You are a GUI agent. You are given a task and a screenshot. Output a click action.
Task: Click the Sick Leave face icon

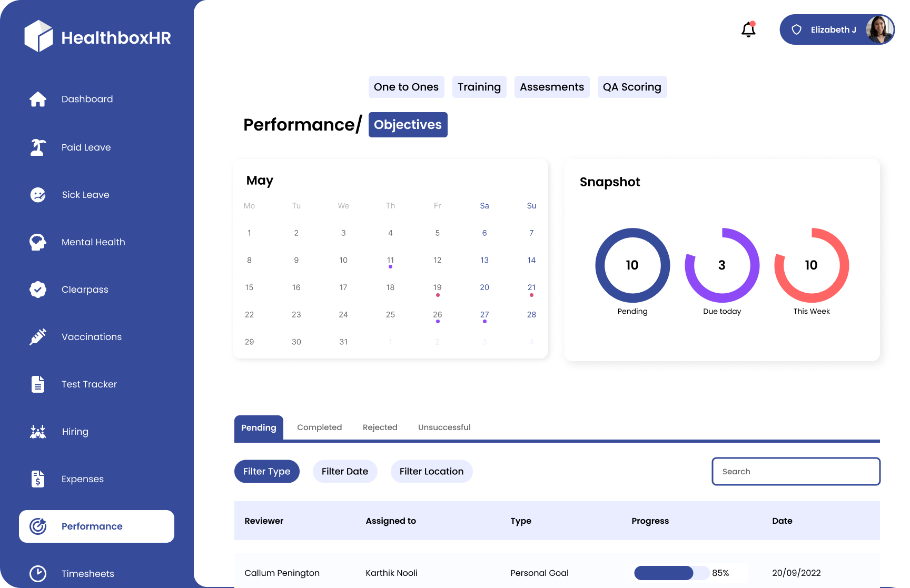coord(37,194)
